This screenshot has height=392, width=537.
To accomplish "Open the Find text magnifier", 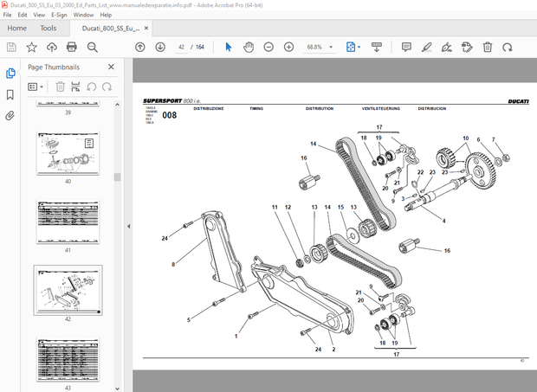I will (92, 47).
